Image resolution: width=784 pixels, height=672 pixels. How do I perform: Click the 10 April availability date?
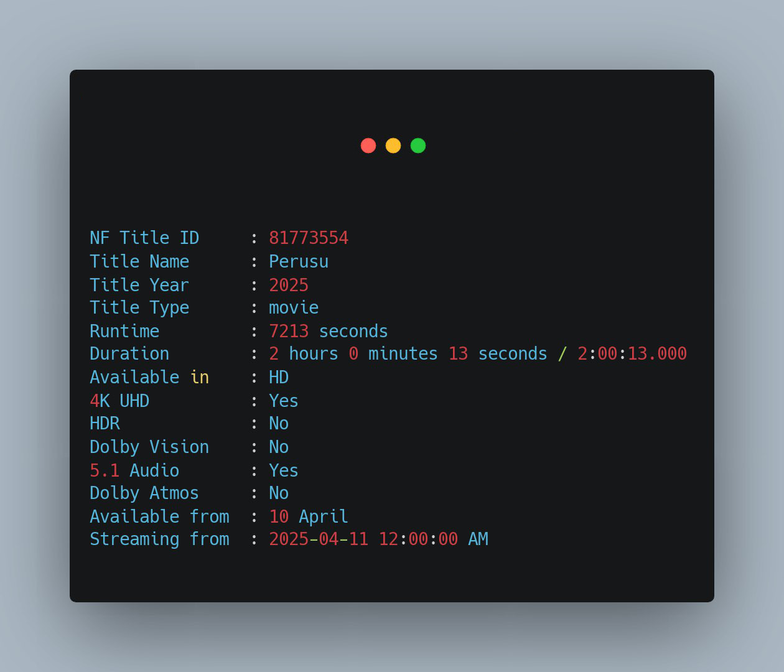coord(309,516)
